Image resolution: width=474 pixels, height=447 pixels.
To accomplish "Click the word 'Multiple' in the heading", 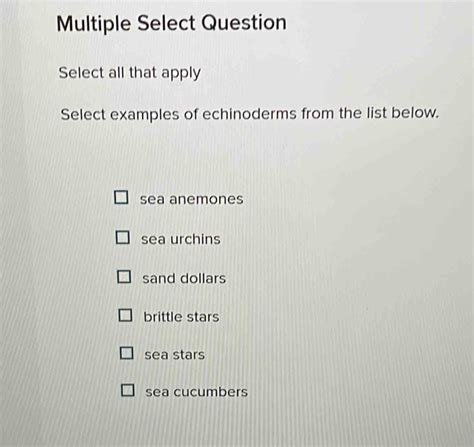I will point(94,24).
